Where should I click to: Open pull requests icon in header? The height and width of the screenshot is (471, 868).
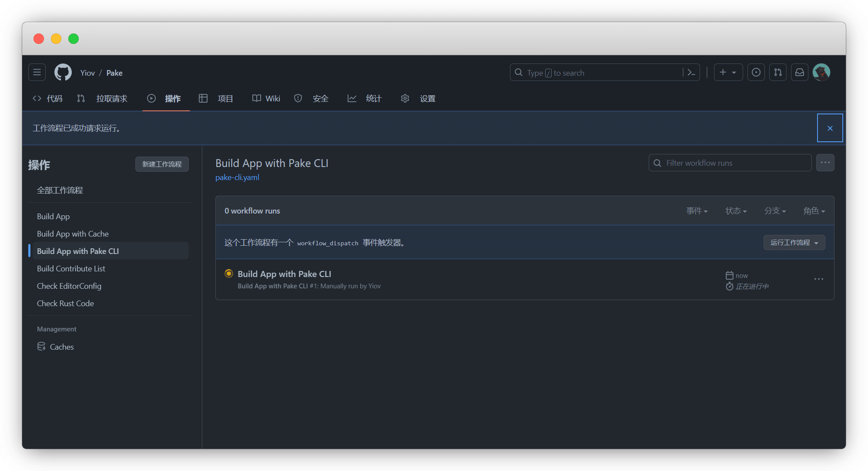(x=778, y=73)
